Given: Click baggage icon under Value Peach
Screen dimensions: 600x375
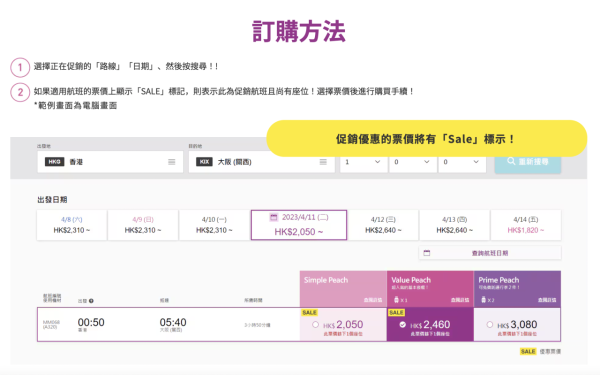Looking at the screenshot, I should coord(396,300).
